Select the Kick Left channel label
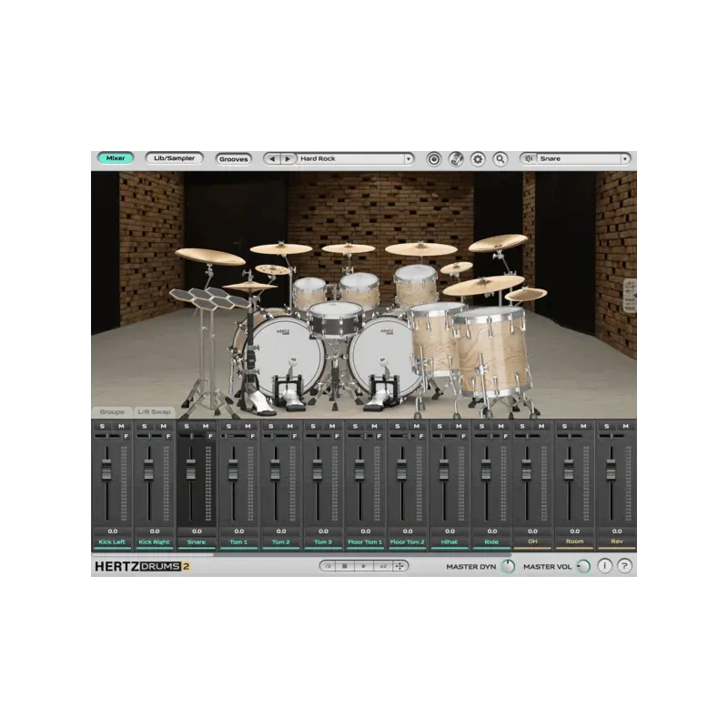728x728 pixels. (112, 541)
